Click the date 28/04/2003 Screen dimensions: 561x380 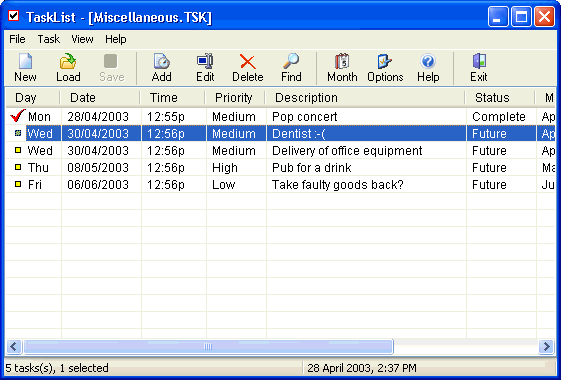[x=98, y=117]
